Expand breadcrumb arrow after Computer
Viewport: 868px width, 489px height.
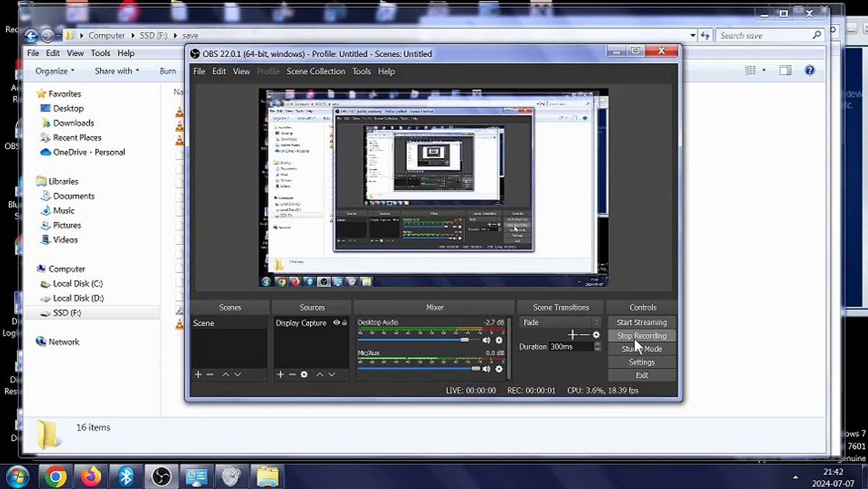(132, 35)
